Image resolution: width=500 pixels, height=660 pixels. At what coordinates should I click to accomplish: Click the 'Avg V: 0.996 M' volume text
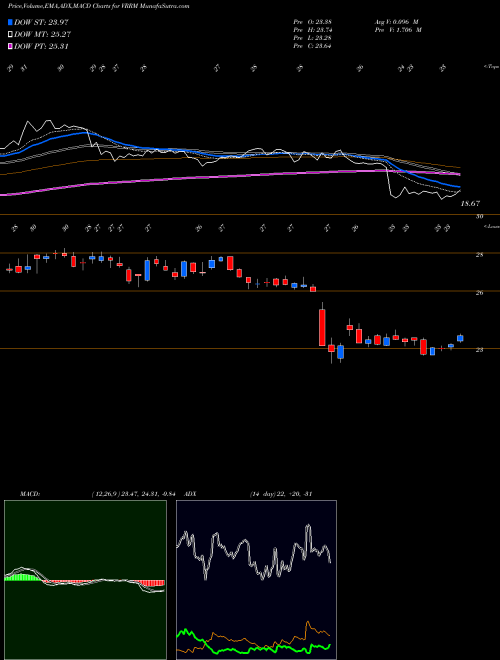[x=396, y=21]
